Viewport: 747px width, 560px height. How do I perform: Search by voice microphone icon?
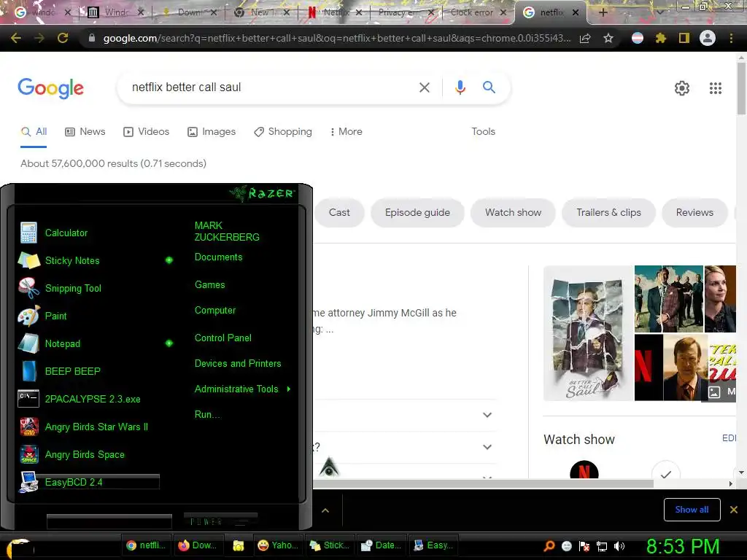click(460, 87)
